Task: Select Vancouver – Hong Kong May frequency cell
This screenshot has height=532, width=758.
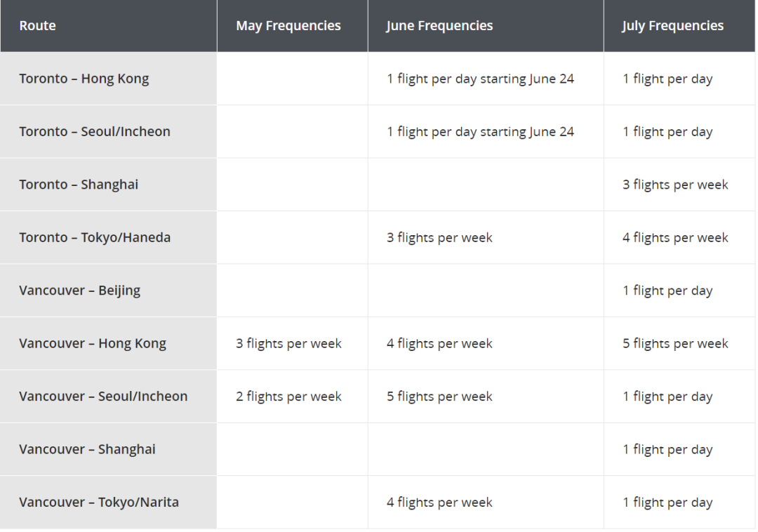Action: pos(293,343)
